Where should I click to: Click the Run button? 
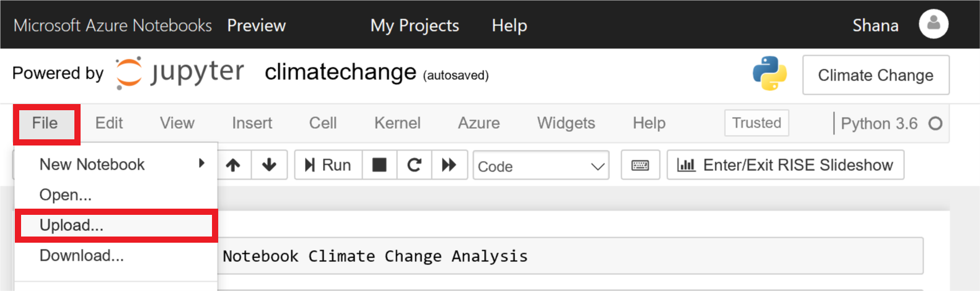tap(328, 165)
